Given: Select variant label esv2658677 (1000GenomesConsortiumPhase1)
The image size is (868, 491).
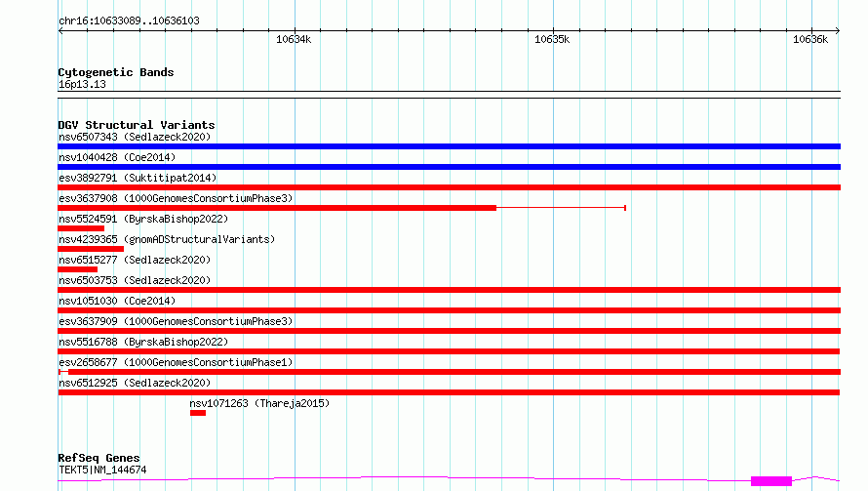Looking at the screenshot, I should coord(176,362).
